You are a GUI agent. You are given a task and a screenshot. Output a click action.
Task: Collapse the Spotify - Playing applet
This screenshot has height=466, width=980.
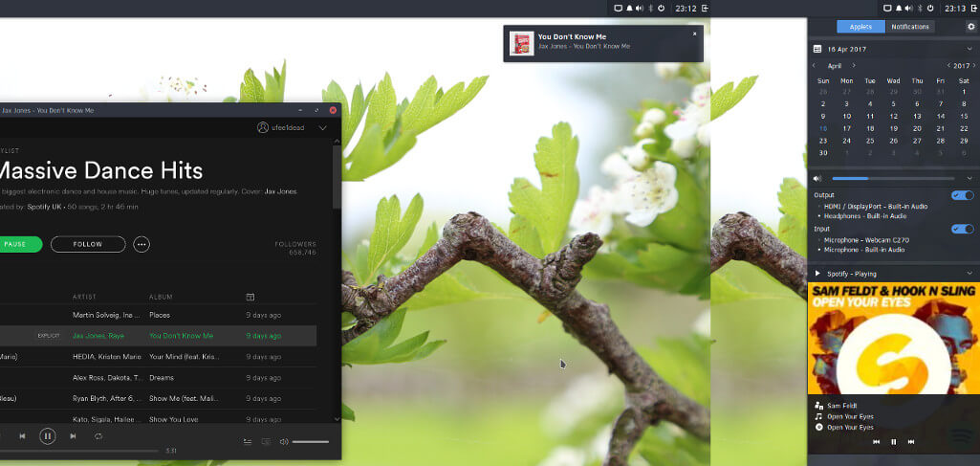[x=969, y=274]
